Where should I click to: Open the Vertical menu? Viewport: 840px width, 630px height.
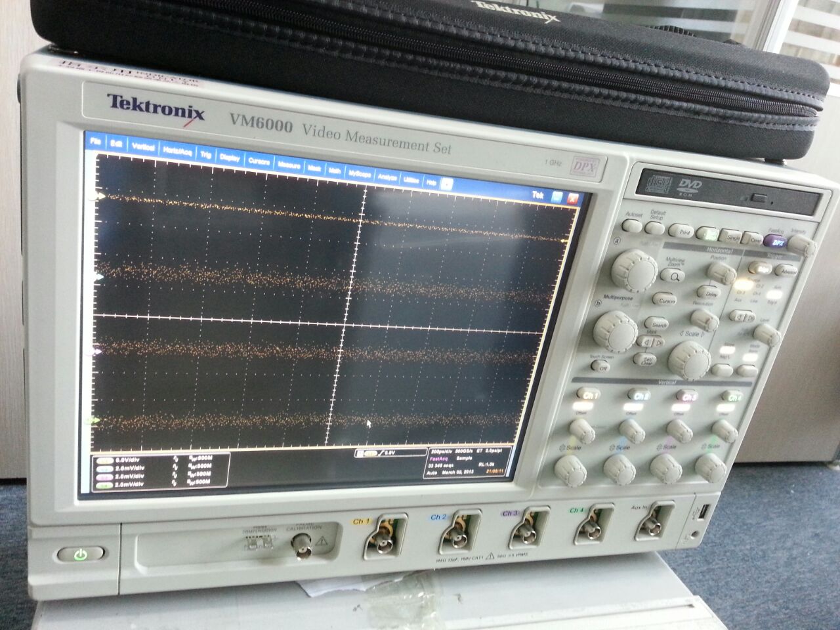click(x=143, y=146)
